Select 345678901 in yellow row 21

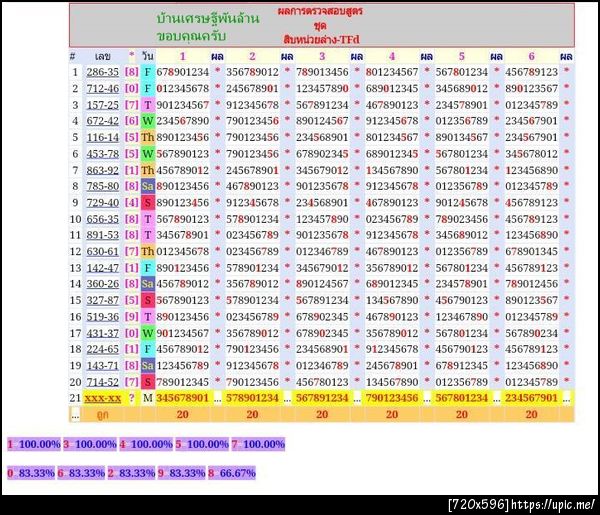tap(183, 398)
